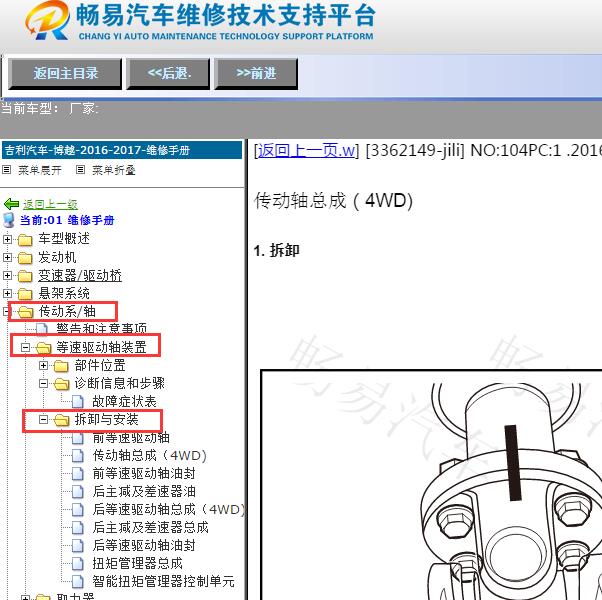This screenshot has width=602, height=600.
Task: Open the 变速器/驱动桥 tree item
Action: click(80, 275)
